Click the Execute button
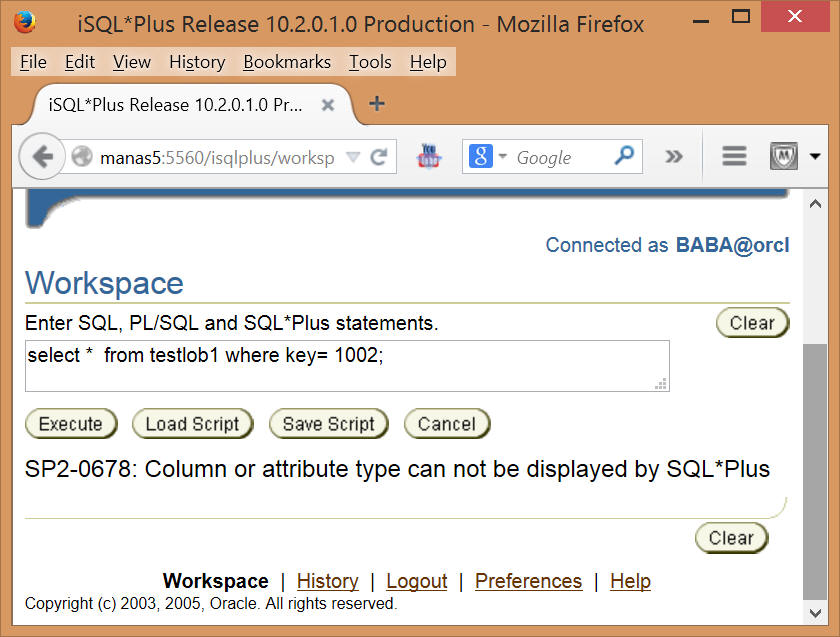 point(71,424)
